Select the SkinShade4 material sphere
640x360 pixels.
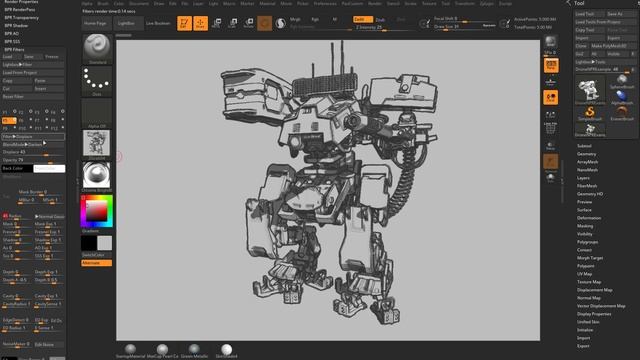coord(227,351)
